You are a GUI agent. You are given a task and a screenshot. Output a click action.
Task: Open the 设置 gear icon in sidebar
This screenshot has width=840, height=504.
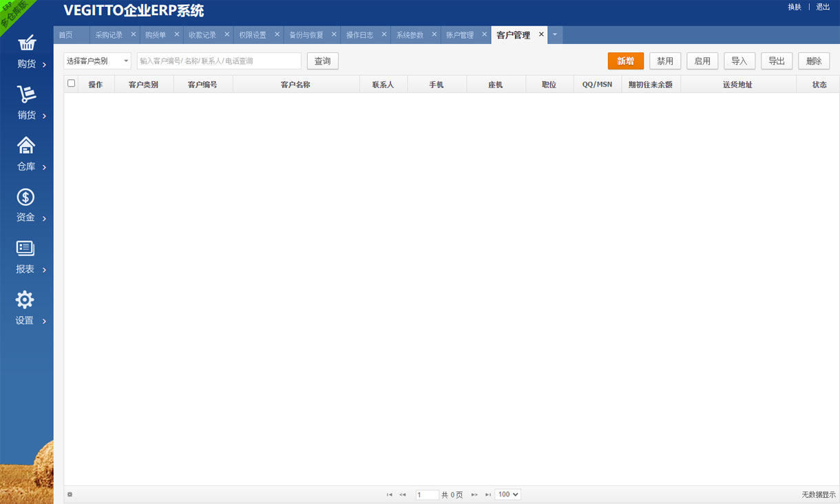pos(25,300)
